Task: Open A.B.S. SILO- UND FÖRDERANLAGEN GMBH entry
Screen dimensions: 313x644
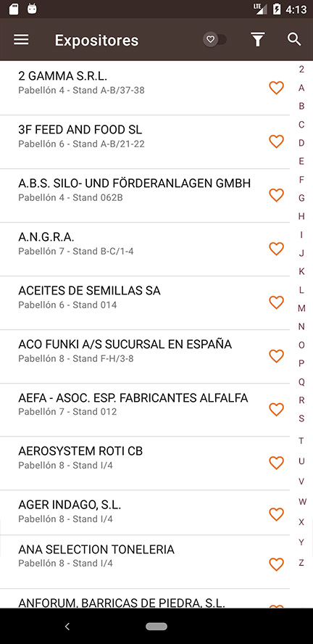Action: [x=145, y=196]
